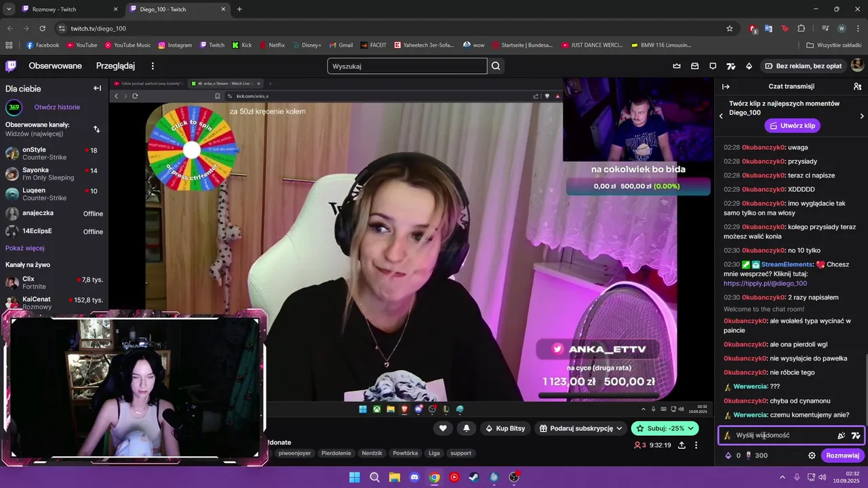Toggle follow heart button
868x488 pixels.
(x=443, y=428)
